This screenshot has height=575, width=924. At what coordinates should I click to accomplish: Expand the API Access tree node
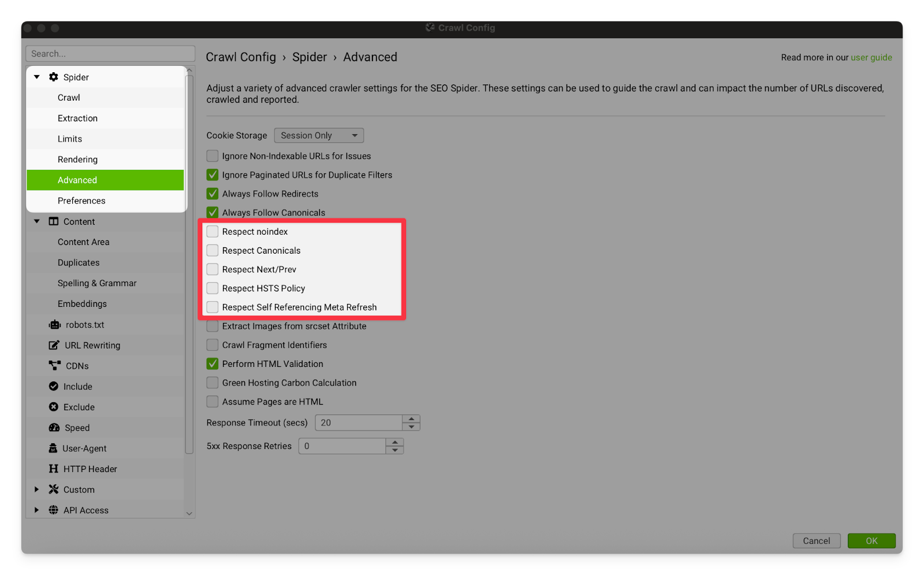click(36, 510)
